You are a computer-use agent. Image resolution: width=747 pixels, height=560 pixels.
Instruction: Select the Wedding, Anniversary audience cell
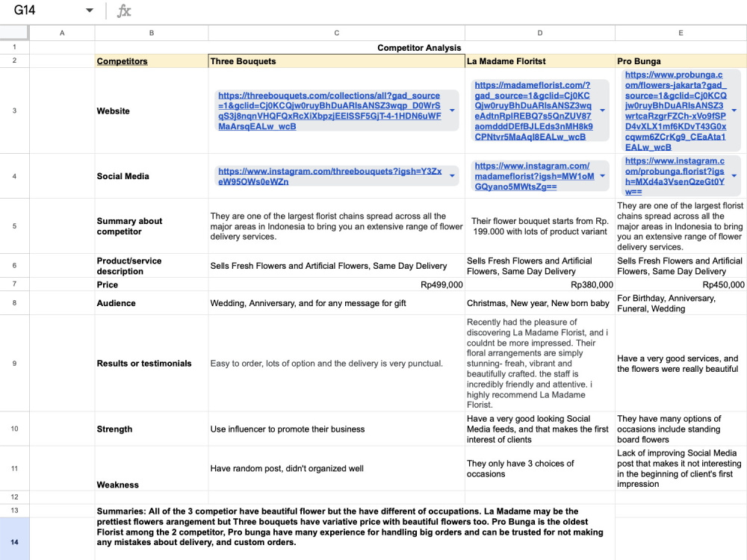[x=336, y=303]
